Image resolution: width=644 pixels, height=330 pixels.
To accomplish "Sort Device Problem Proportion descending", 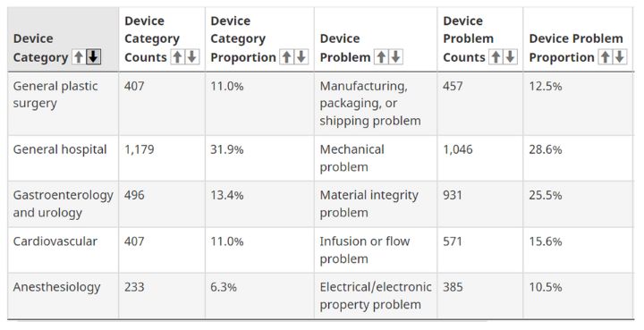I will pyautogui.click(x=619, y=57).
